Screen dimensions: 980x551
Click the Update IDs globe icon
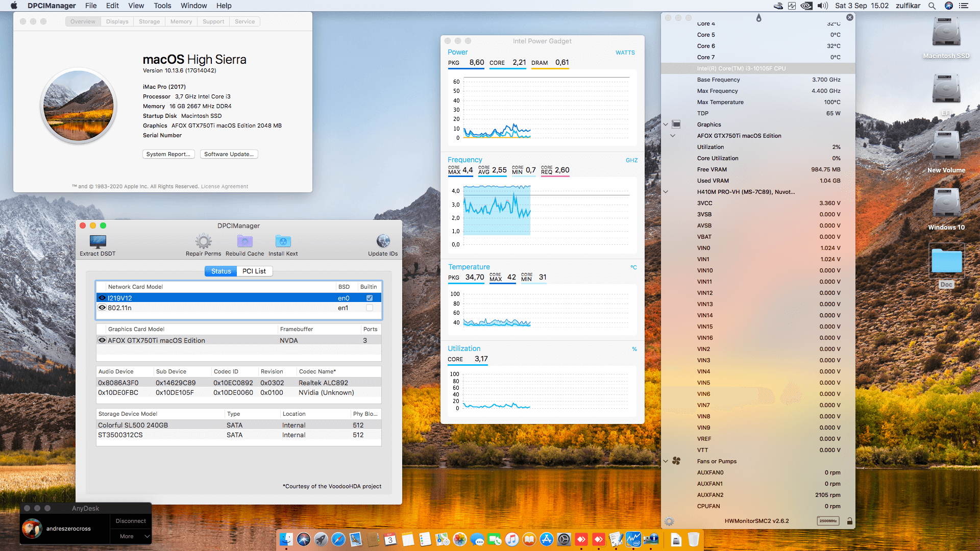(x=383, y=241)
